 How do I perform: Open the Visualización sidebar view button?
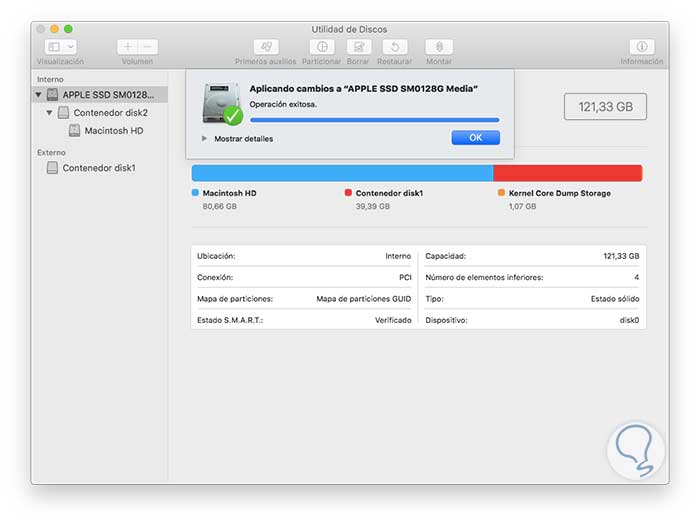pyautogui.click(x=54, y=46)
